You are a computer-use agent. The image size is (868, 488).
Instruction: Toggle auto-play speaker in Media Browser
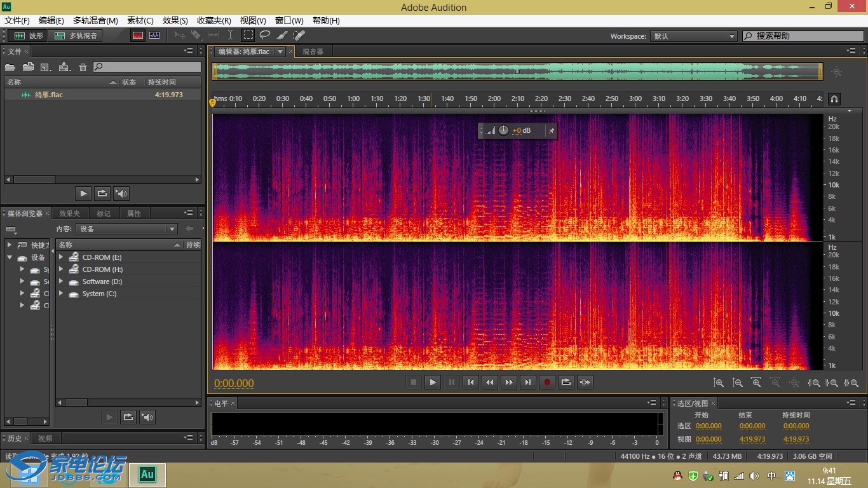point(147,417)
